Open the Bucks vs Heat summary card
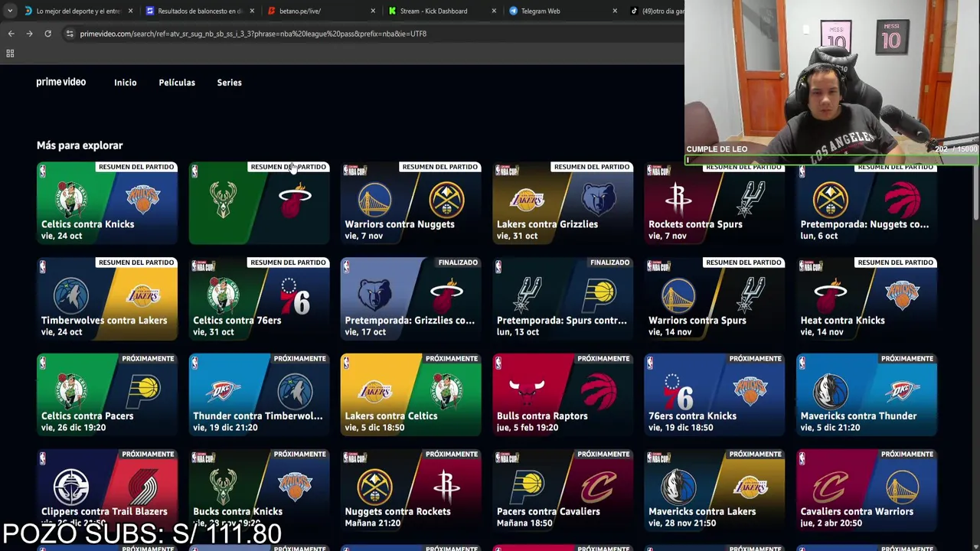 [259, 202]
